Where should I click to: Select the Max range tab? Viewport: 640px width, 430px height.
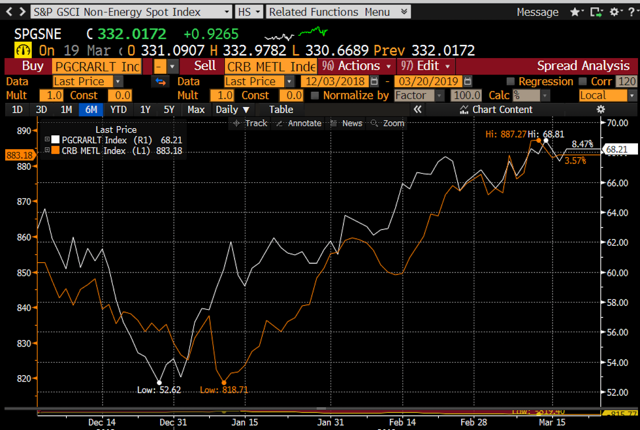[196, 109]
